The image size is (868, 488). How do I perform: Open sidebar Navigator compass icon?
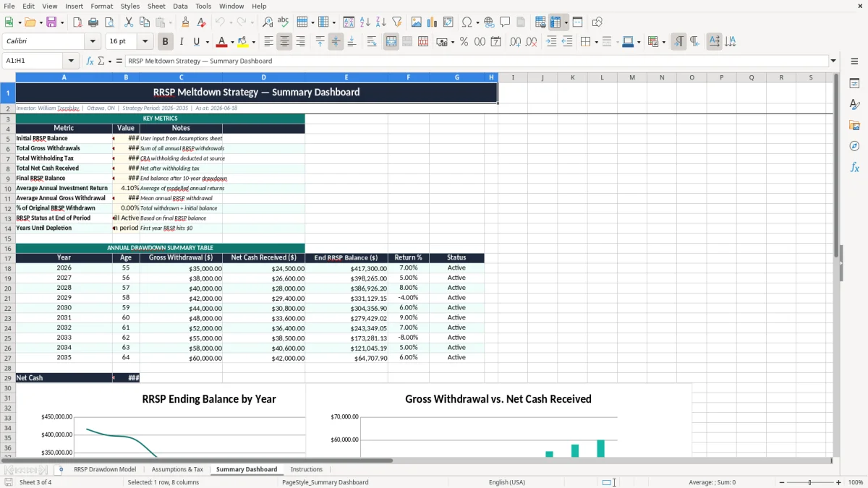tap(854, 146)
